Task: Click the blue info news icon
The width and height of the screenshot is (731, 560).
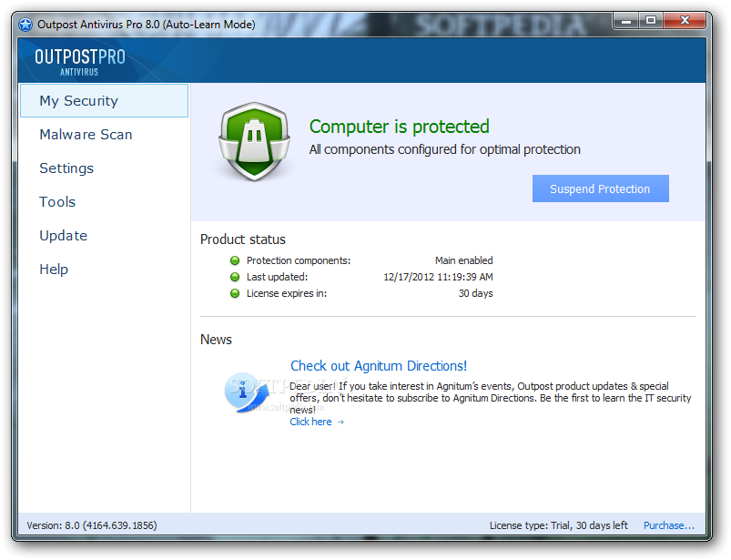Action: [x=247, y=392]
